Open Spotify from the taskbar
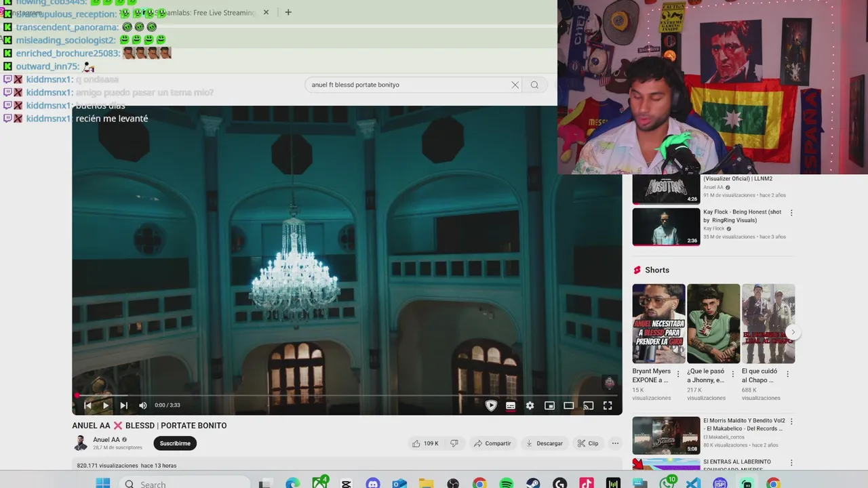868x488 pixels. point(506,483)
